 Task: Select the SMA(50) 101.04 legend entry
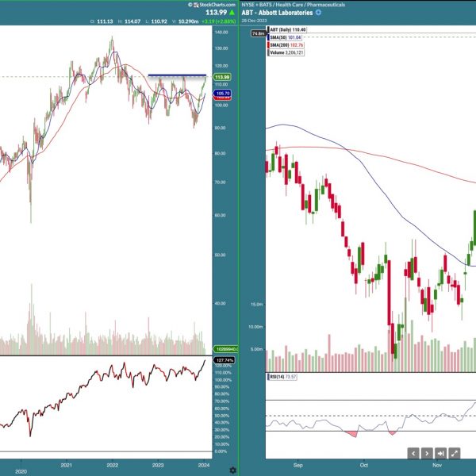pos(285,37)
